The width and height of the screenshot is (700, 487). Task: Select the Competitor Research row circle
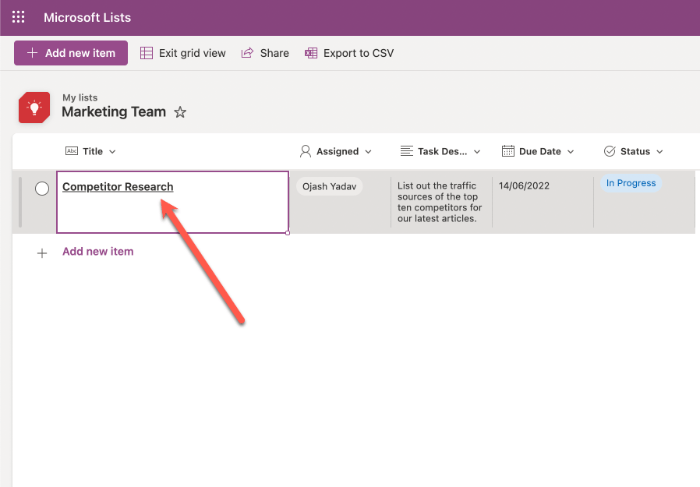42,188
